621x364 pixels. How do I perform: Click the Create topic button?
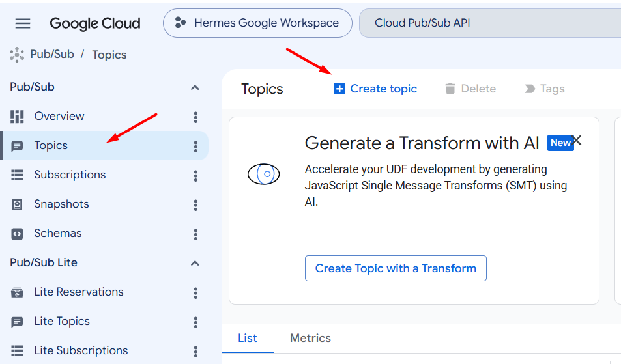(x=375, y=89)
